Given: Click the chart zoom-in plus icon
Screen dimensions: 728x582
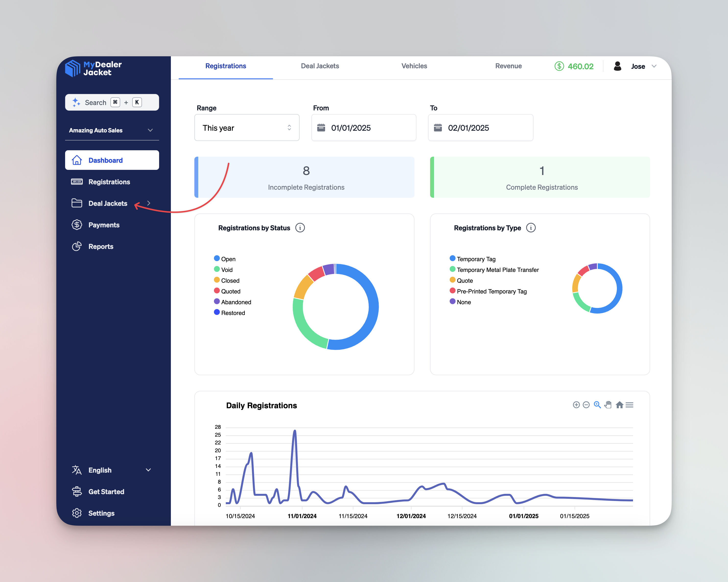Looking at the screenshot, I should (576, 405).
